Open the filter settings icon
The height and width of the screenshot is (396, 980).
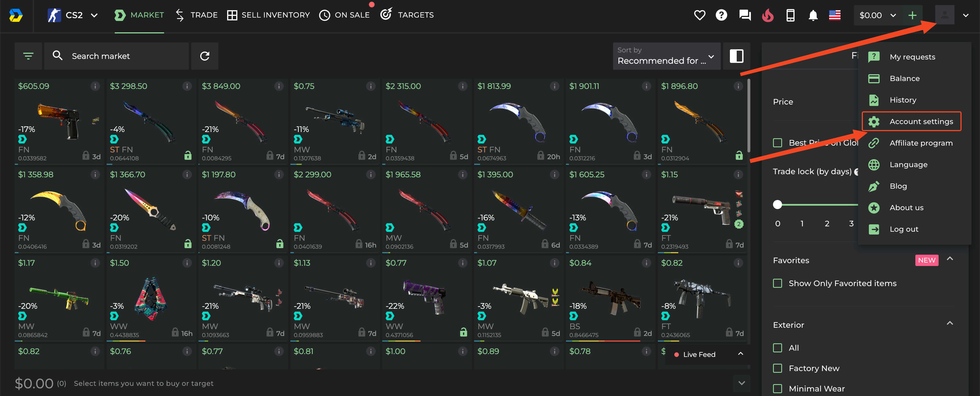point(28,56)
